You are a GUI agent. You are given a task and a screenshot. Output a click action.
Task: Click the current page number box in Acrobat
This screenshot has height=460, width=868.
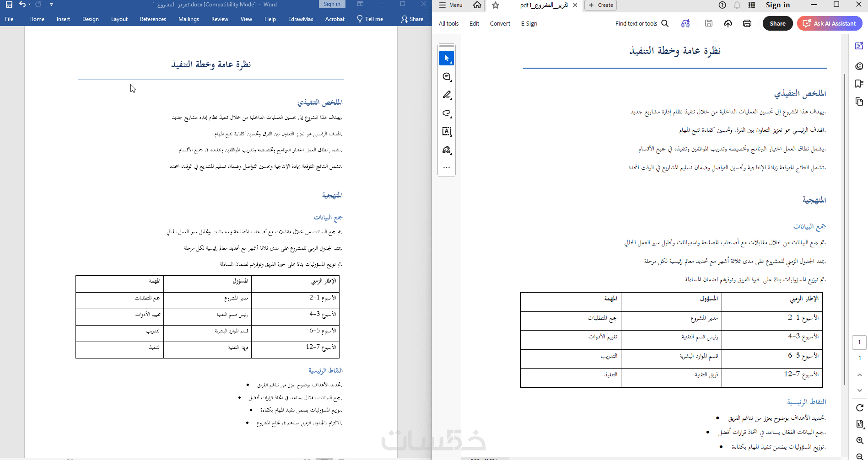(859, 342)
